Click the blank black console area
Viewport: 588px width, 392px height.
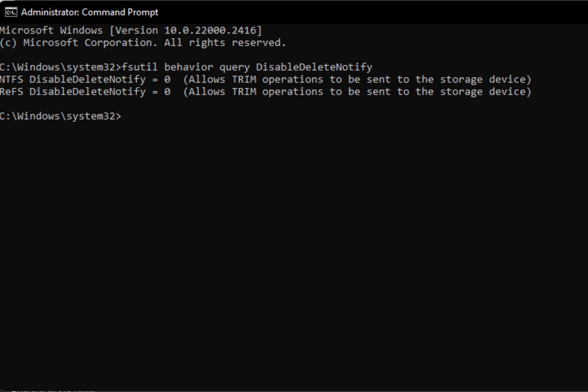[x=294, y=245]
